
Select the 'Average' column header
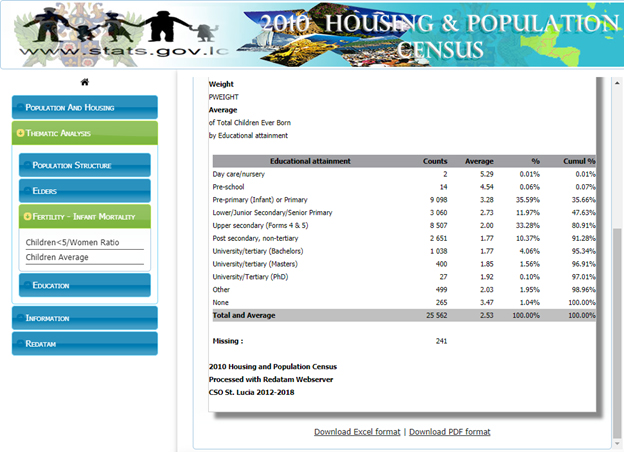[479, 161]
